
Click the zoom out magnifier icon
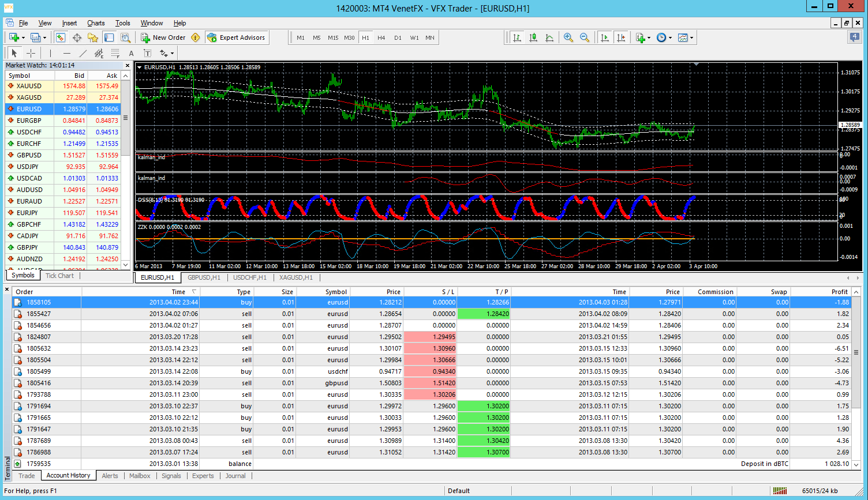[x=585, y=37]
